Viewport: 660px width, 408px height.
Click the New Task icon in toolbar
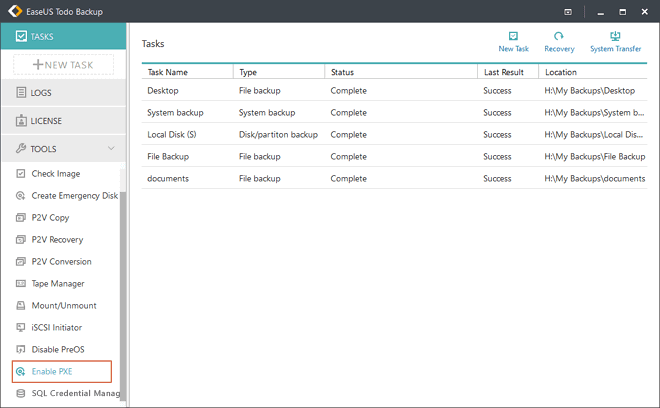click(x=513, y=37)
